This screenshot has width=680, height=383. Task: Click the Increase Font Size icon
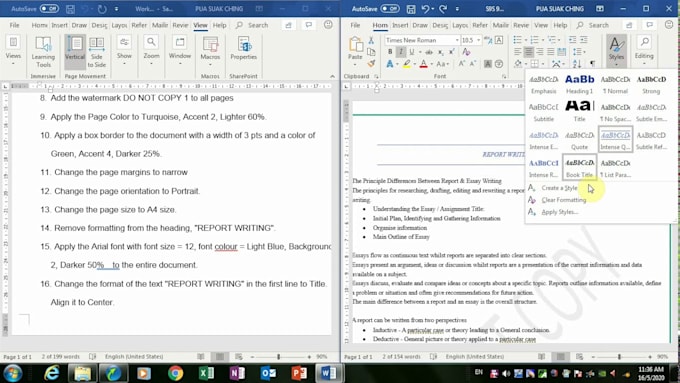(x=462, y=64)
